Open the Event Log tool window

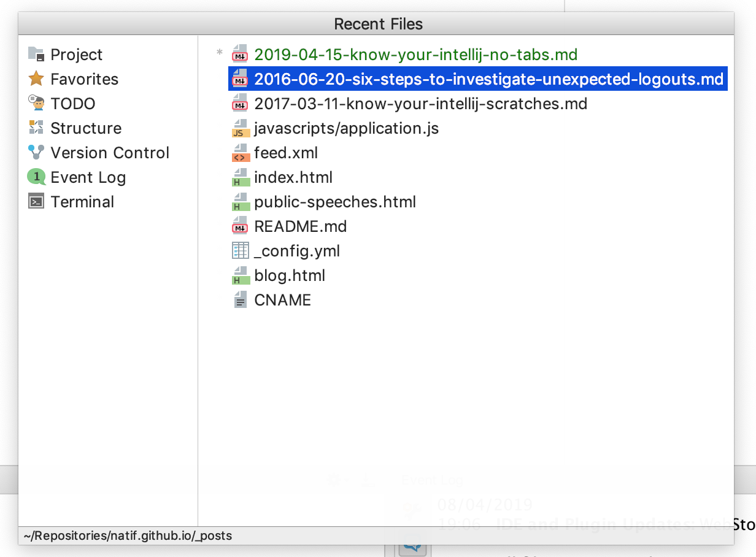(88, 178)
